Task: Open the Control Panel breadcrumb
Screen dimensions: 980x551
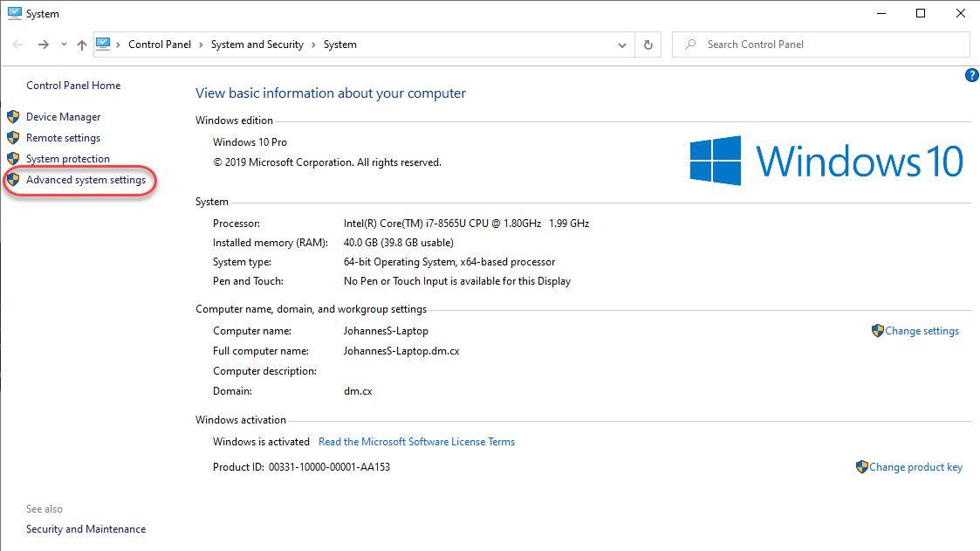Action: 160,45
